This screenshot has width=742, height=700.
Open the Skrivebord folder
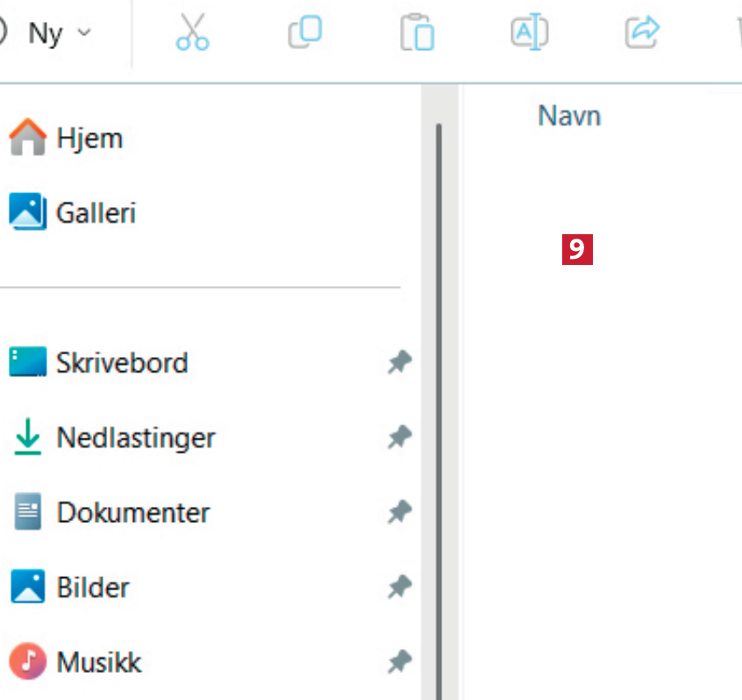pos(121,362)
